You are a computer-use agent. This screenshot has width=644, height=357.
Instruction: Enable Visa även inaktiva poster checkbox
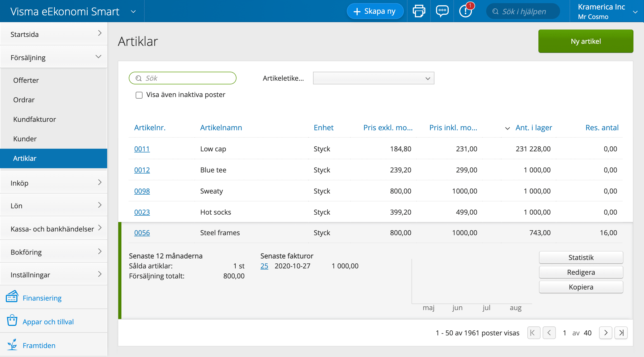point(139,95)
